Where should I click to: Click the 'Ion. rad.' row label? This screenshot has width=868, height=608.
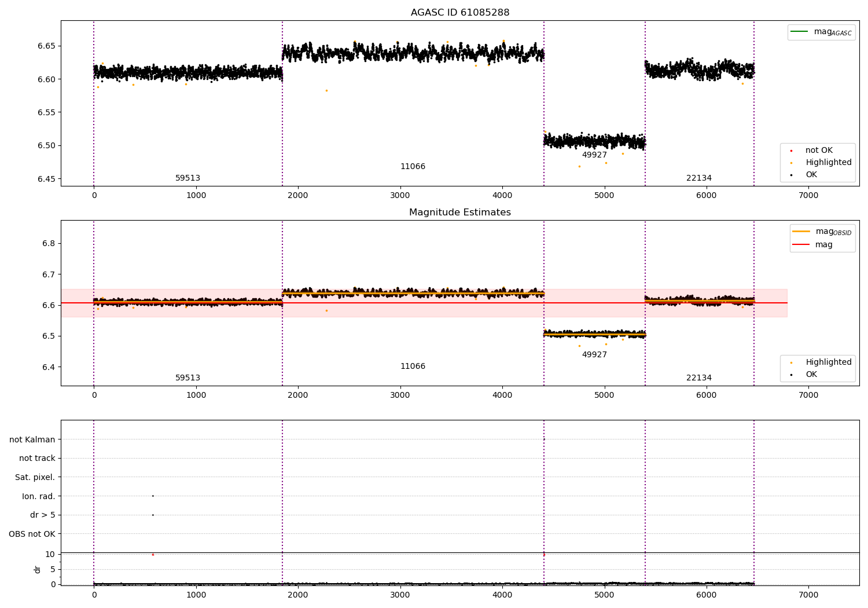[39, 497]
